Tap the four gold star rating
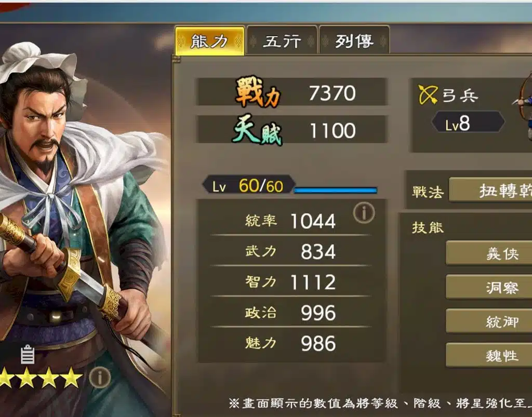The height and width of the screenshot is (417, 532). point(41,378)
